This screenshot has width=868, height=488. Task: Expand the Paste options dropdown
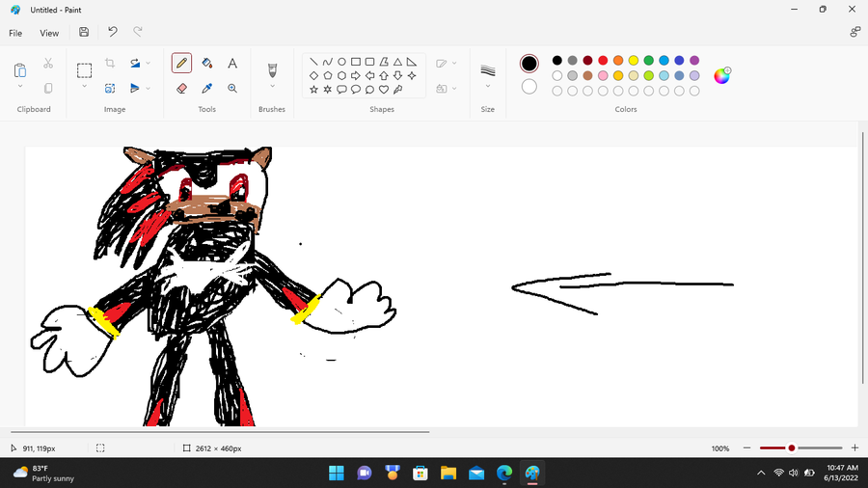click(x=20, y=86)
